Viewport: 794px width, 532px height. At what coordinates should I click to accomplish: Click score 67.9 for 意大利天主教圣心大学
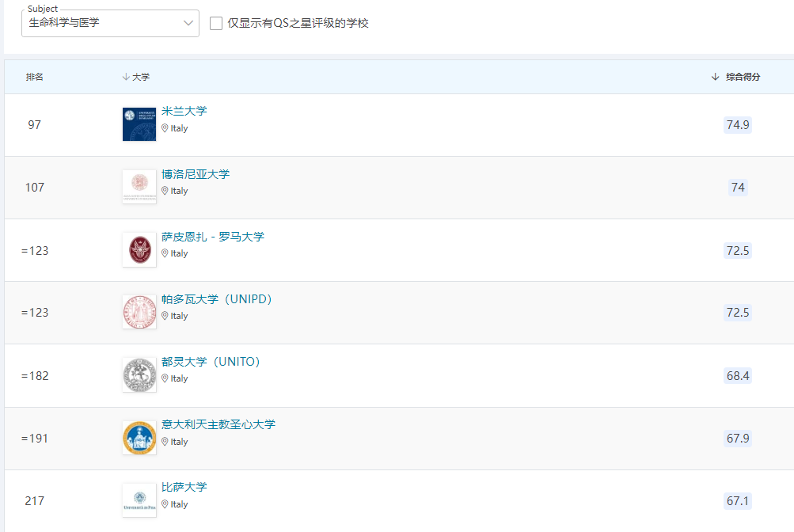[x=738, y=439]
